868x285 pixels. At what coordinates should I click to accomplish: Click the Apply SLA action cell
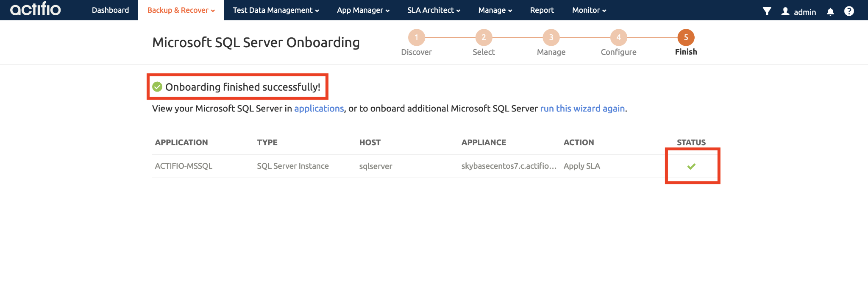click(581, 166)
